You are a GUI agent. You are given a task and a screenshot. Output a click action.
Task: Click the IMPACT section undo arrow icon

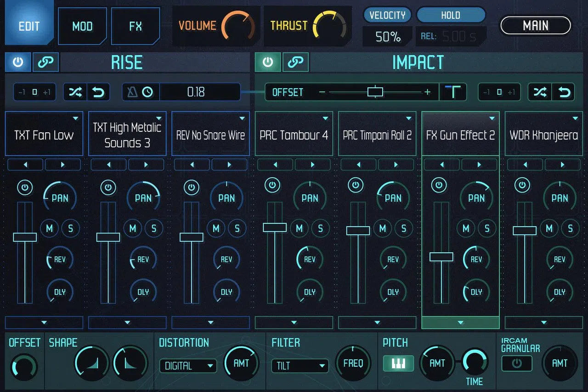564,92
